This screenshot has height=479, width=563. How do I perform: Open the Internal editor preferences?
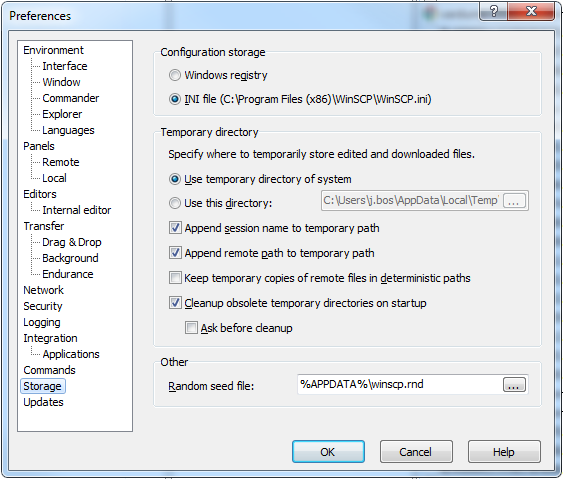[76, 210]
